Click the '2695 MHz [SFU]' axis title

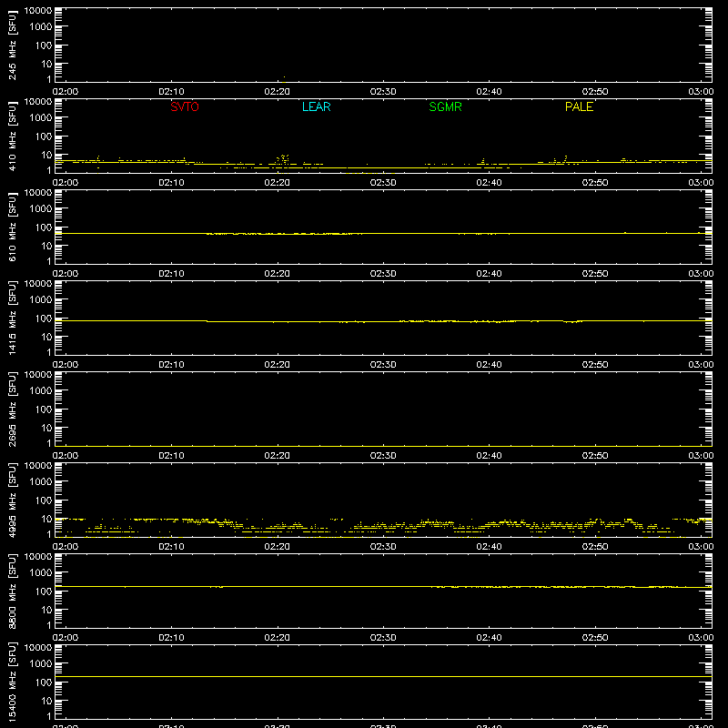[12, 409]
